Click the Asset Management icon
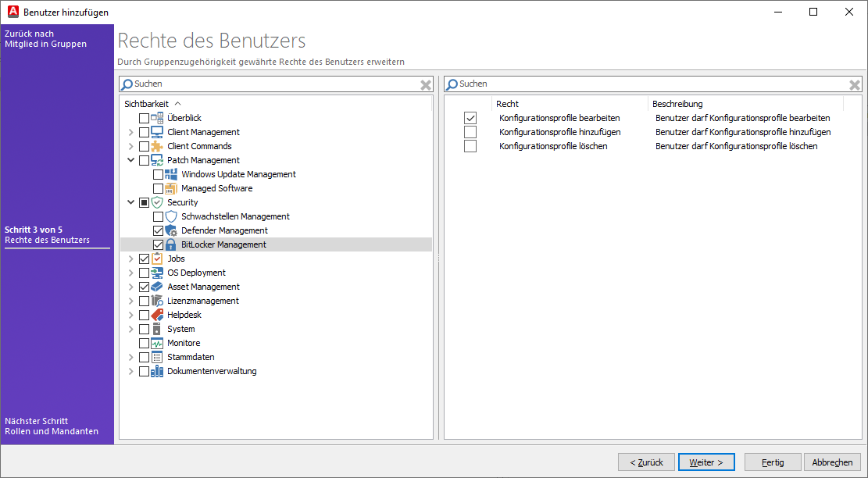The height and width of the screenshot is (478, 868). tap(156, 286)
